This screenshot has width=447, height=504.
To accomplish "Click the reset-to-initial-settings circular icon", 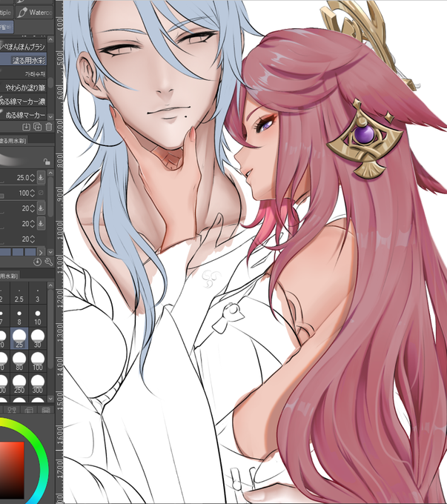I will (x=37, y=262).
